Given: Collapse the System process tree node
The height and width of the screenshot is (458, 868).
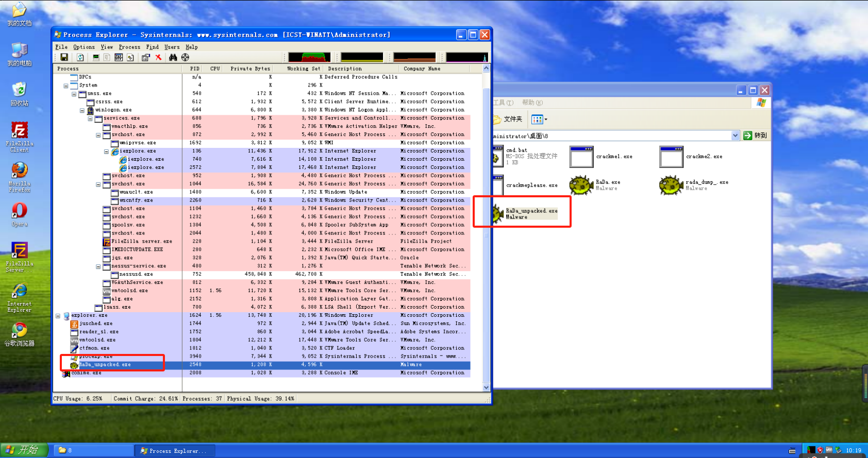Looking at the screenshot, I should tap(66, 86).
